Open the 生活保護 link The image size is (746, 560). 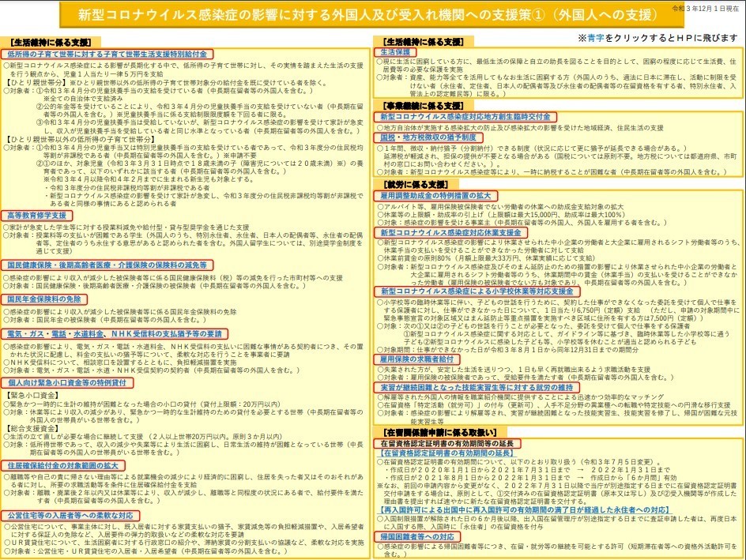[x=395, y=52]
